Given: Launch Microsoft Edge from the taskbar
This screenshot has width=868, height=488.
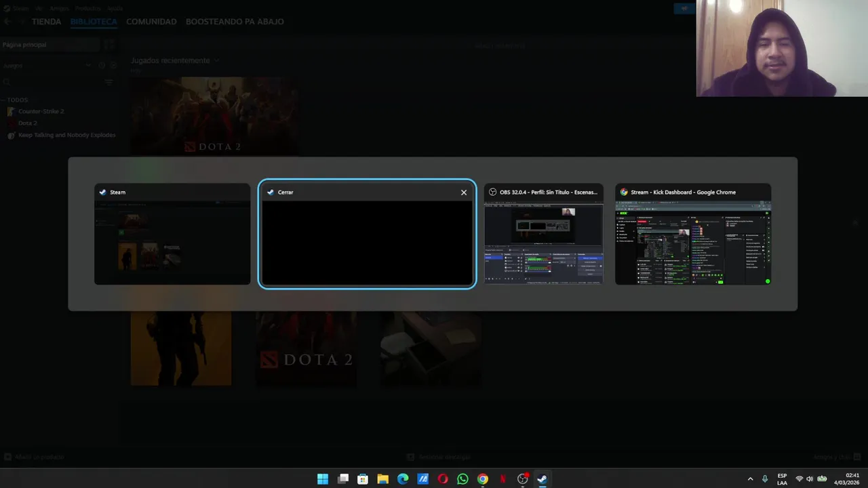Looking at the screenshot, I should tap(403, 479).
